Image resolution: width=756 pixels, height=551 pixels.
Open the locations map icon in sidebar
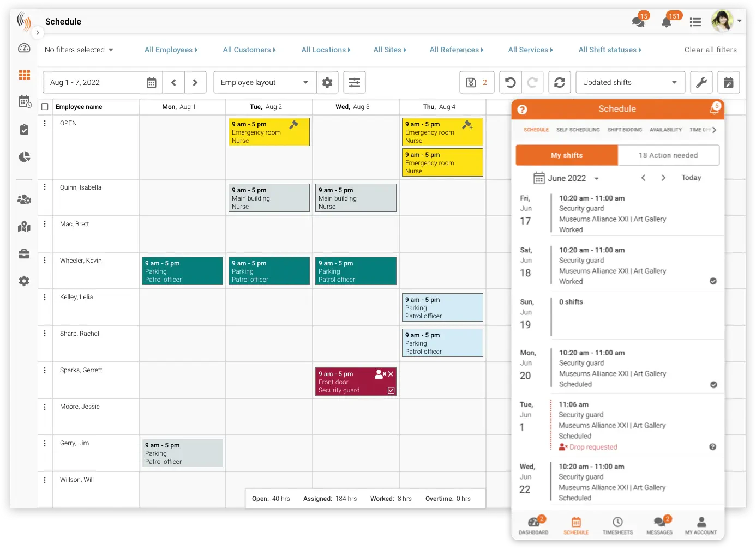tap(24, 227)
